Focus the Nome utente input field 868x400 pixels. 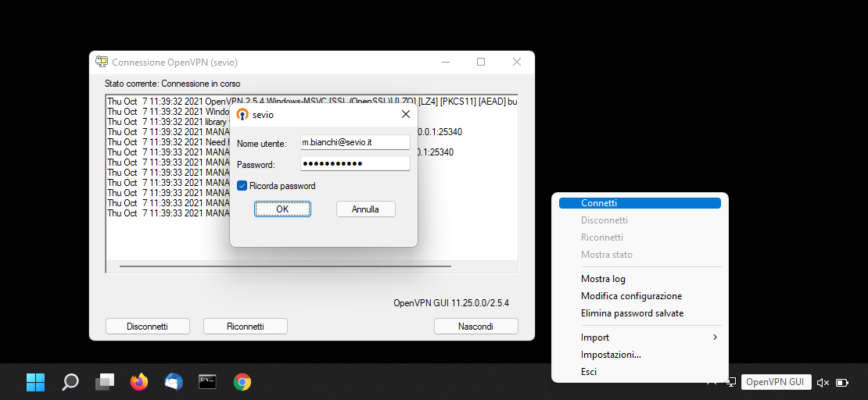point(355,142)
